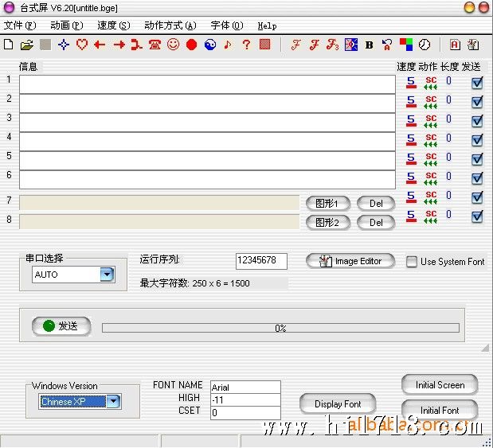Insert the heart symbol from toolbar

coord(81,45)
